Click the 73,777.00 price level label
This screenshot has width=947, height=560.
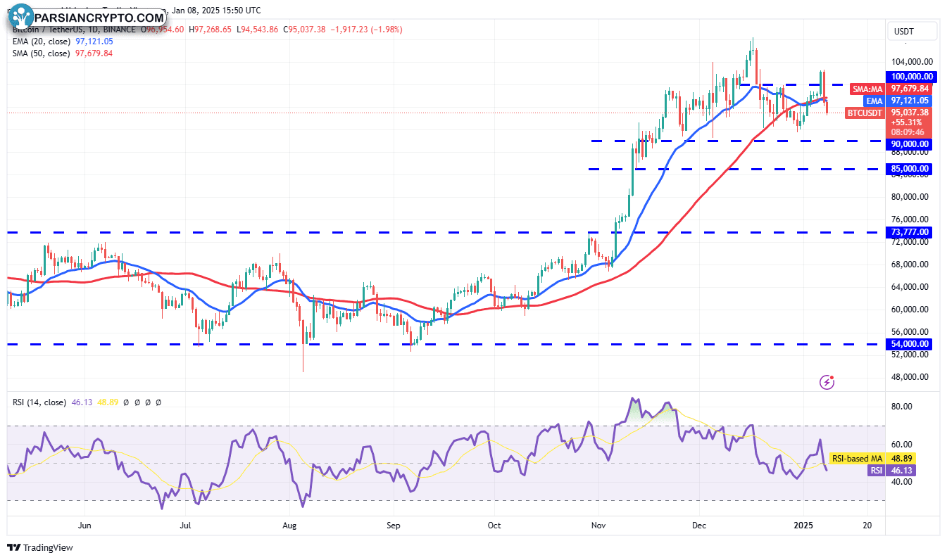910,232
